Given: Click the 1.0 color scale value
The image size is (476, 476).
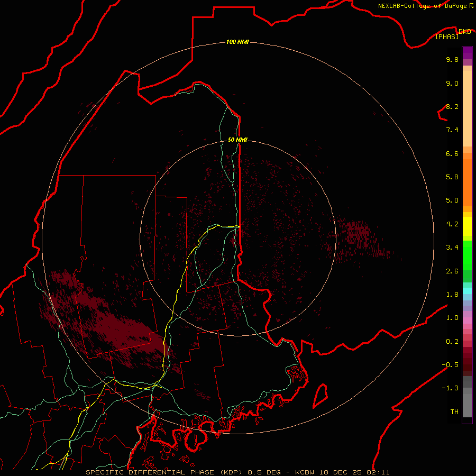Looking at the screenshot, I should 452,318.
